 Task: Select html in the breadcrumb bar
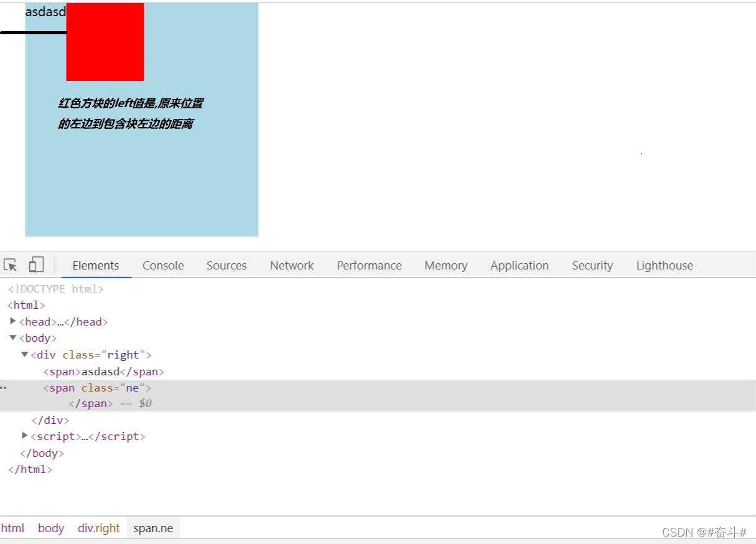coord(12,528)
